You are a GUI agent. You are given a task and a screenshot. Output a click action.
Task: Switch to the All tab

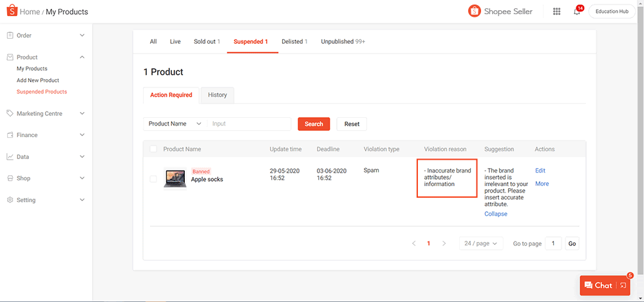point(153,41)
